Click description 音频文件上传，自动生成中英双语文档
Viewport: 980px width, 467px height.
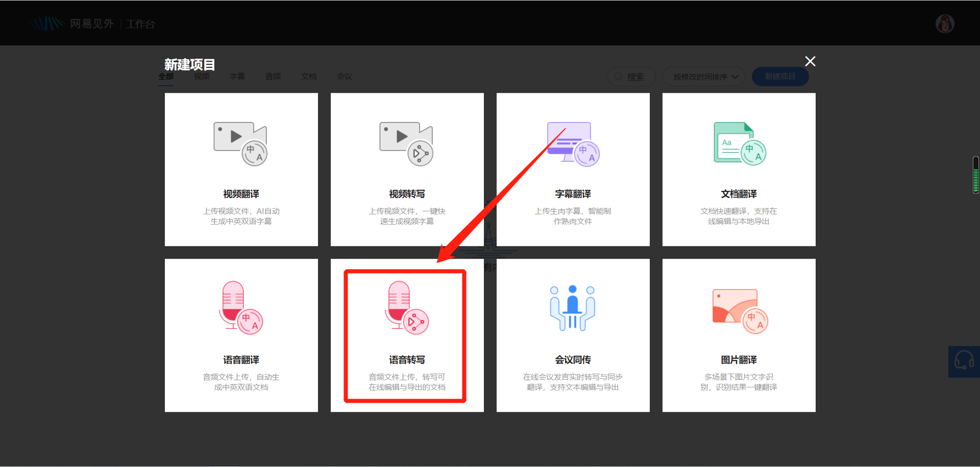241,382
